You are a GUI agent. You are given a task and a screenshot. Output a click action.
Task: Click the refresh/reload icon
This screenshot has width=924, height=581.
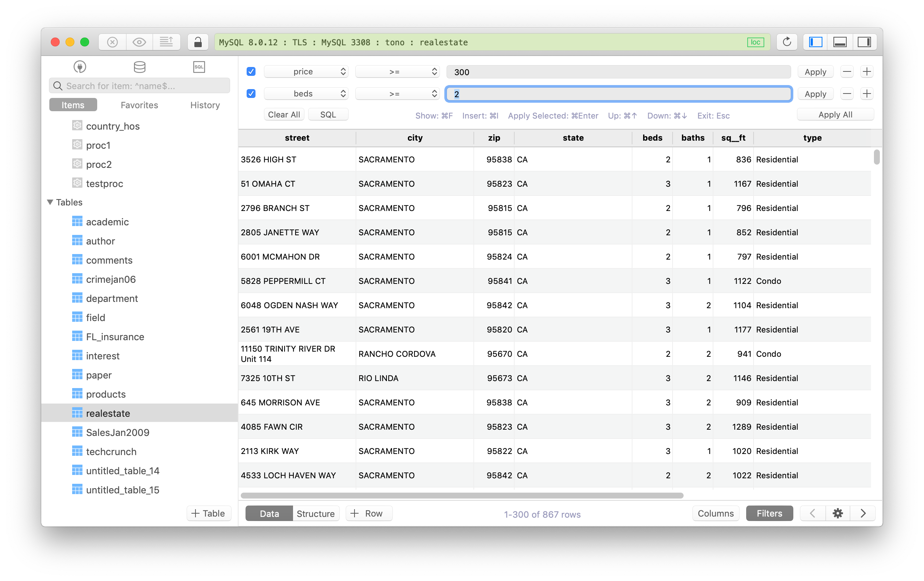(787, 42)
